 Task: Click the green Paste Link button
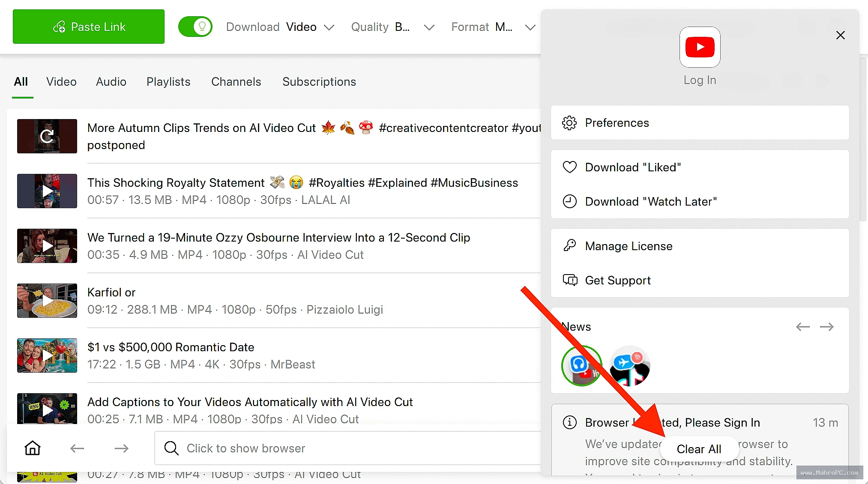89,27
